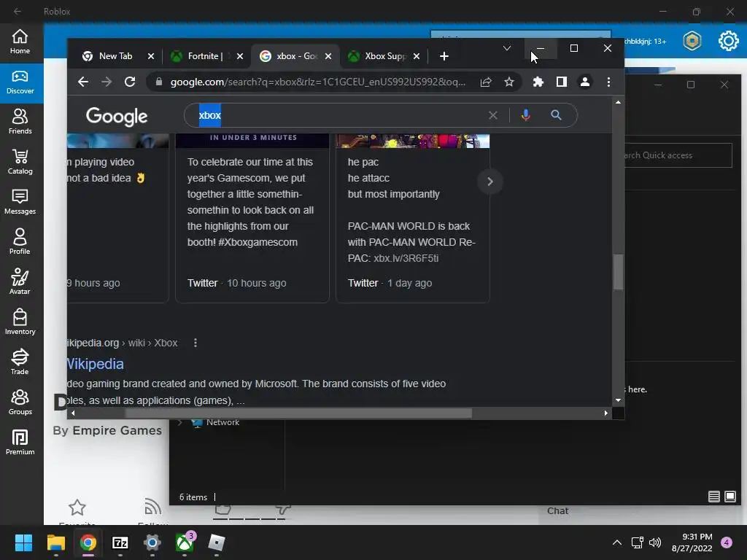Click Chrome horizontal scrollbar thumb
This screenshot has height=560, width=747.
click(298, 413)
